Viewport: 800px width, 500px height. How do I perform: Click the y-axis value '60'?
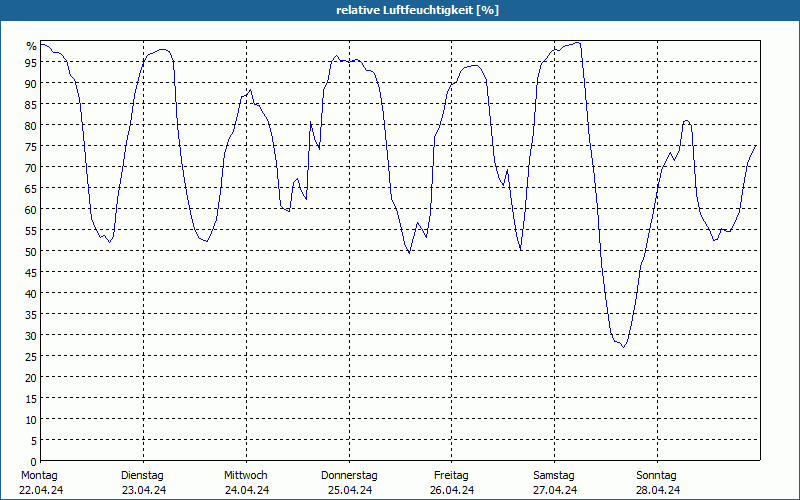point(31,210)
